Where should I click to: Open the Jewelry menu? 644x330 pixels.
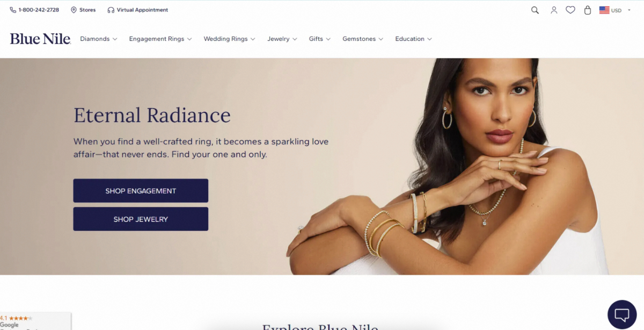click(282, 39)
